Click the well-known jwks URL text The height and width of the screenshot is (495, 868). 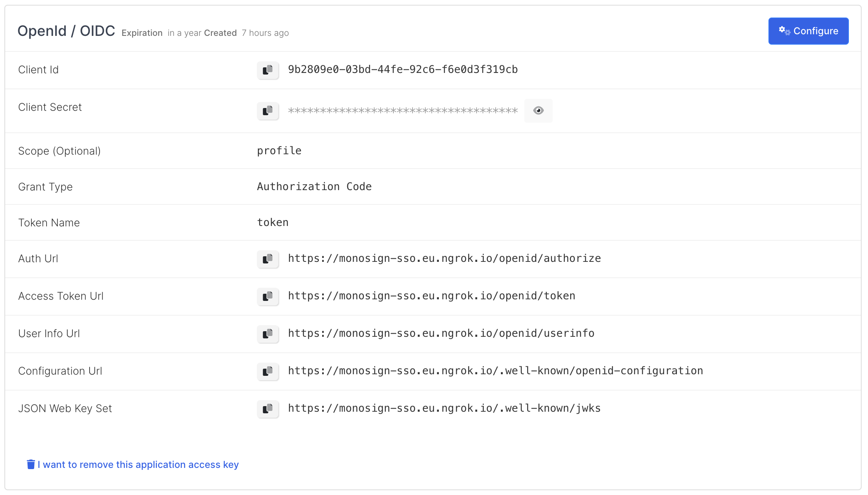pos(444,409)
